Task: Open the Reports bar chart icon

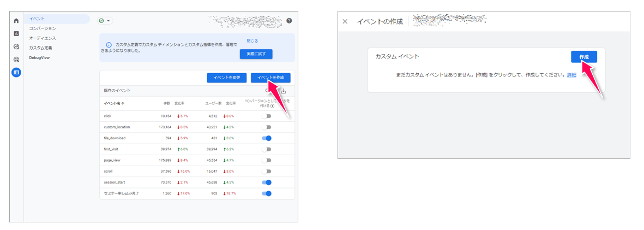Action: (x=16, y=34)
